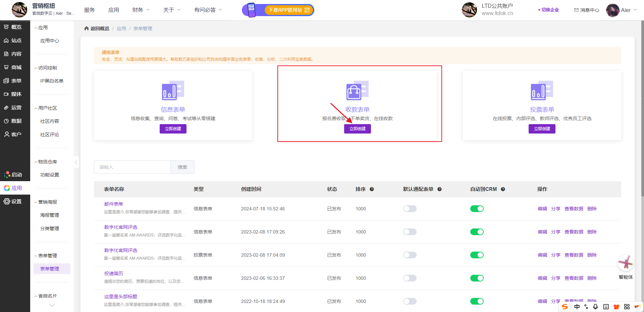The height and width of the screenshot is (312, 644).
Task: Disable 自动到CRM toggle for 投递简历
Action: [x=477, y=278]
